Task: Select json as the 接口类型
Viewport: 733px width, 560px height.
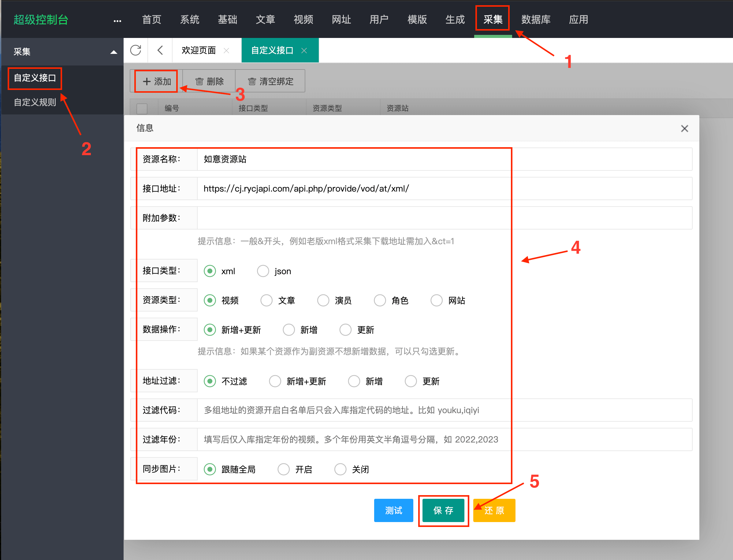Action: pos(263,271)
